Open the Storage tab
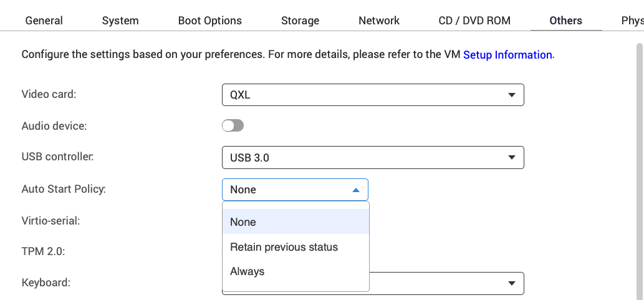Image resolution: width=644 pixels, height=300 pixels. click(x=300, y=21)
